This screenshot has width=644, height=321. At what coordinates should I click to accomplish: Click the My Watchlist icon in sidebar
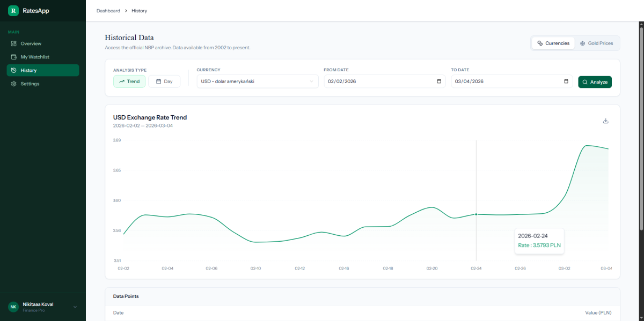(x=14, y=57)
